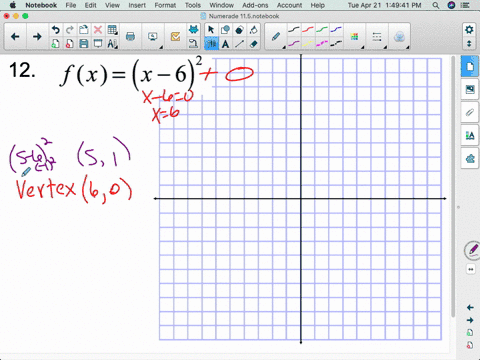Click the bottom-right next page arrow

pyautogui.click(x=470, y=320)
